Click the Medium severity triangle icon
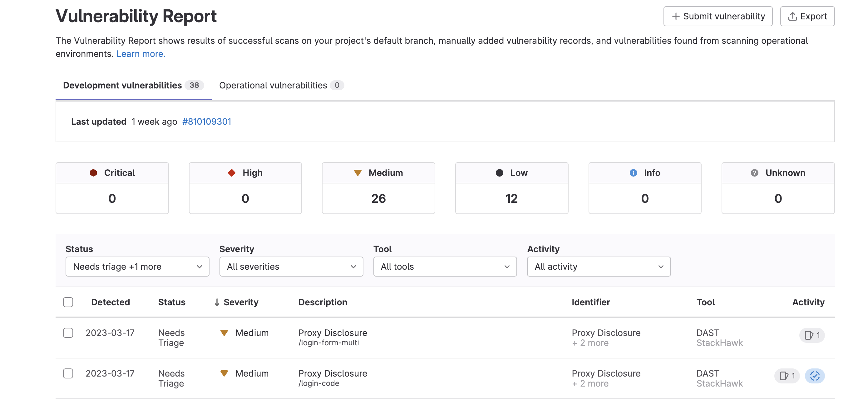 (x=358, y=172)
